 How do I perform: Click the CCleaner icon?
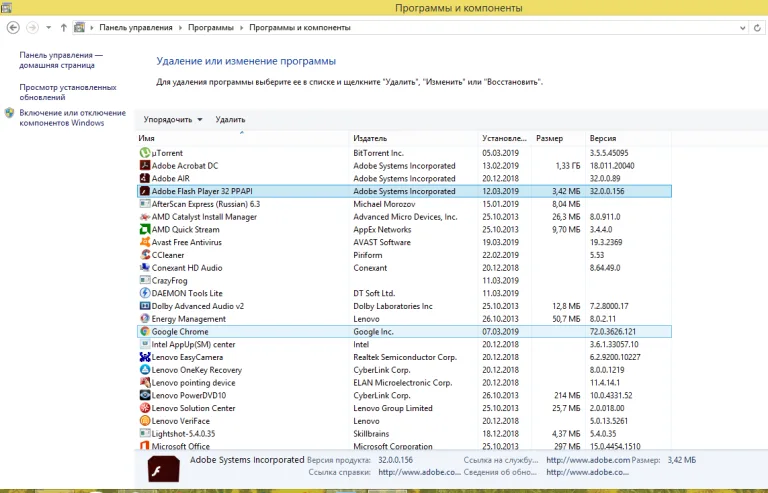click(x=144, y=255)
